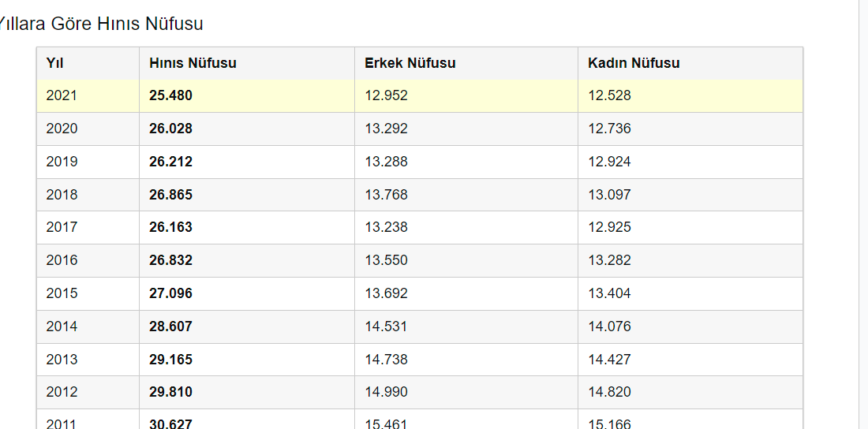Screen dimensions: 868x429
Task: Select the 2017 year cell
Action: point(62,227)
